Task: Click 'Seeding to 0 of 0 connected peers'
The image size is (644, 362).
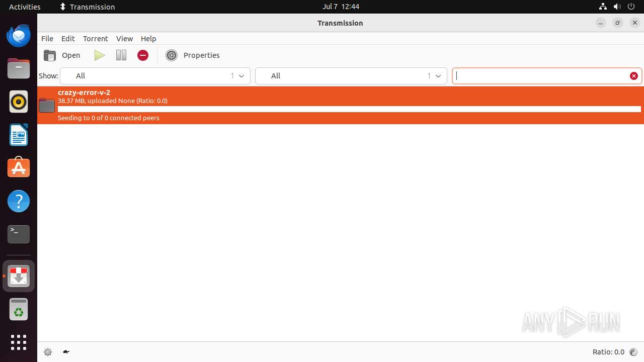Action: click(109, 118)
